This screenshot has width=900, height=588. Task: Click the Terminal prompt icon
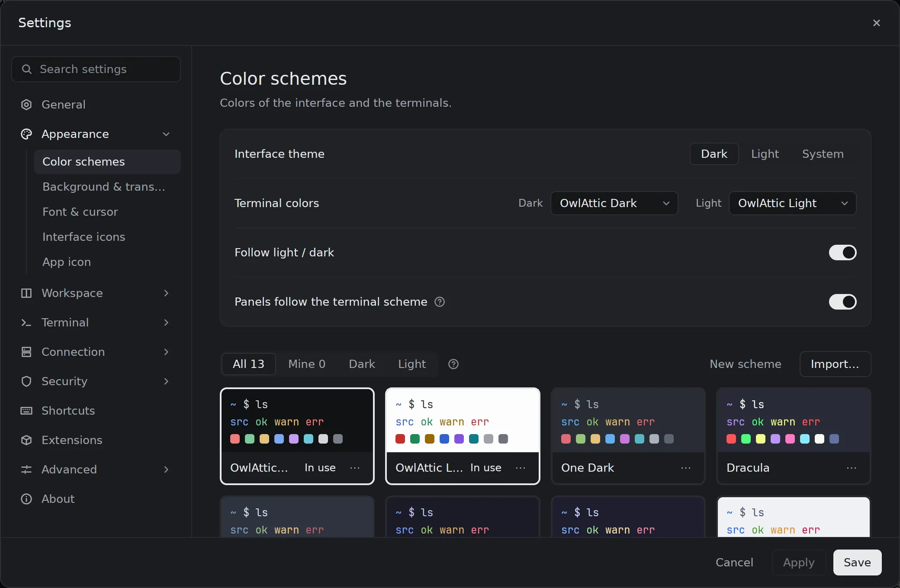click(26, 323)
